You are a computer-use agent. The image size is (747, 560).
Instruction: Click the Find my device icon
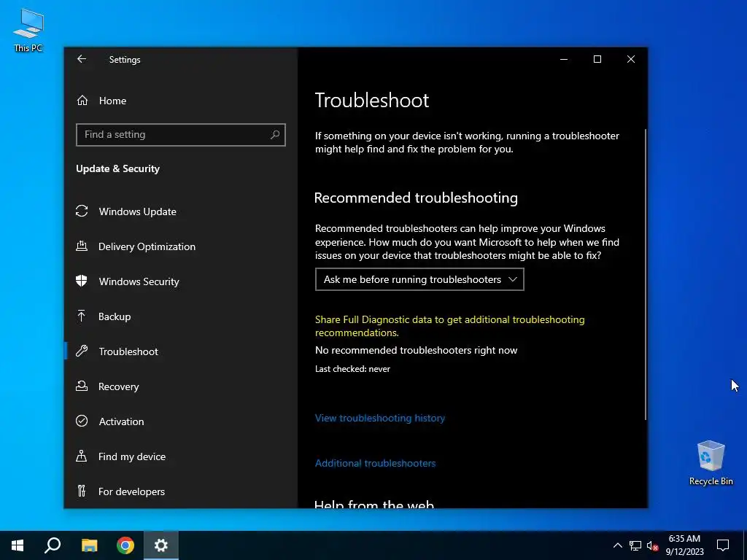click(82, 456)
